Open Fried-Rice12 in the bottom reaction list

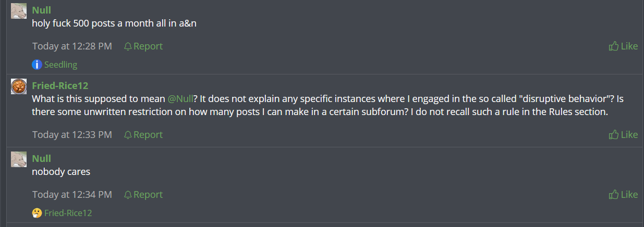pos(68,213)
